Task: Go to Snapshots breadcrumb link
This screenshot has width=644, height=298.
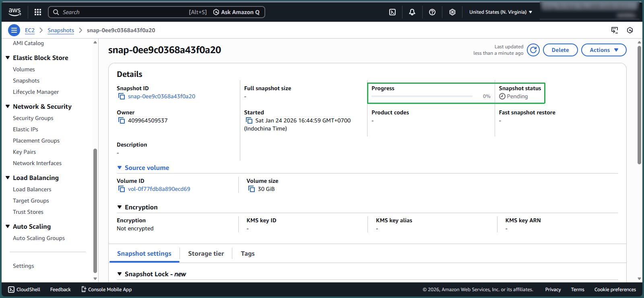Action: click(61, 30)
